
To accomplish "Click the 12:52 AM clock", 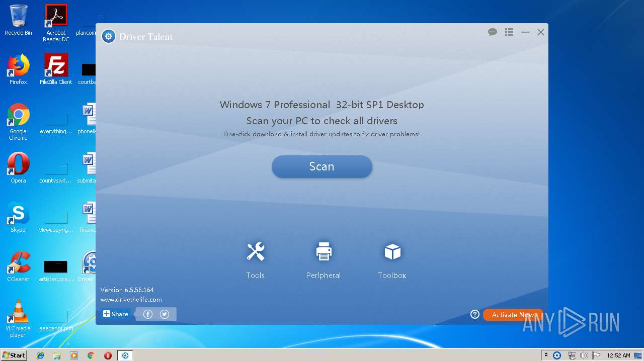I will (x=618, y=355).
